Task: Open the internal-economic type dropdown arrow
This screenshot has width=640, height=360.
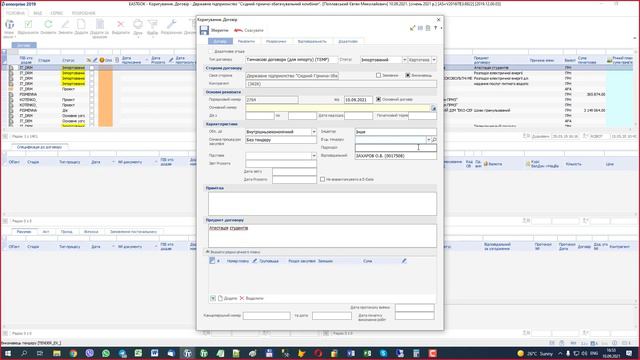Action: (314, 132)
